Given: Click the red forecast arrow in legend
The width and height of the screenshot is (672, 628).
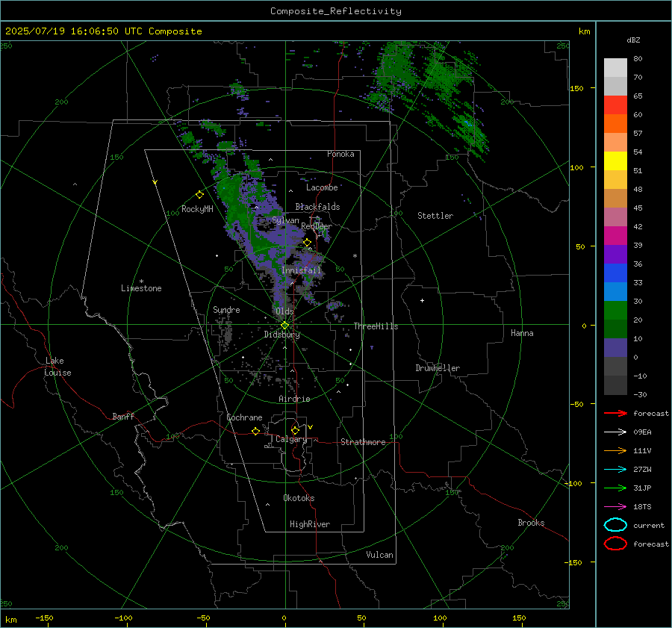Looking at the screenshot, I should click(615, 413).
